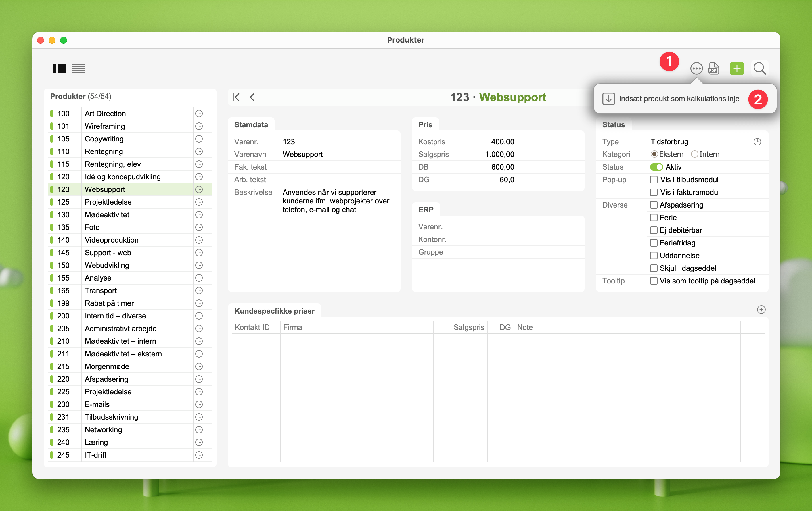The width and height of the screenshot is (812, 511).
Task: Check Vis i tilbudsmodul checkbox
Action: tap(654, 180)
